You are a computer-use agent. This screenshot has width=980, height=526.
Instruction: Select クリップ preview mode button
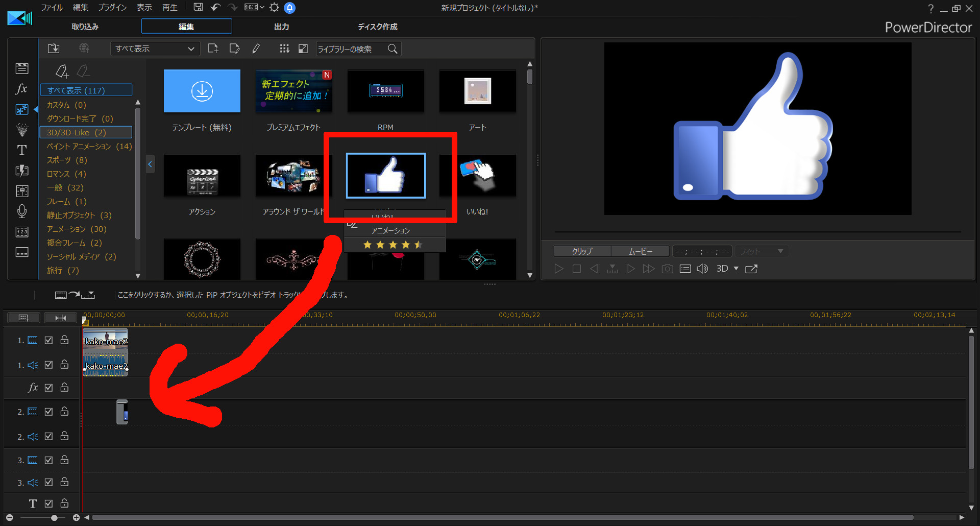point(582,251)
